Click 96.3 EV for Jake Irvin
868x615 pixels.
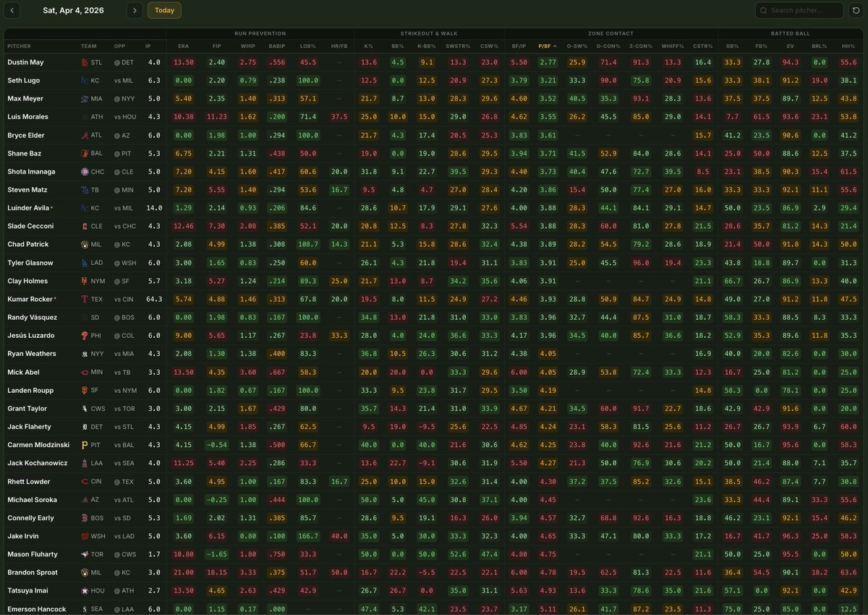(791, 536)
